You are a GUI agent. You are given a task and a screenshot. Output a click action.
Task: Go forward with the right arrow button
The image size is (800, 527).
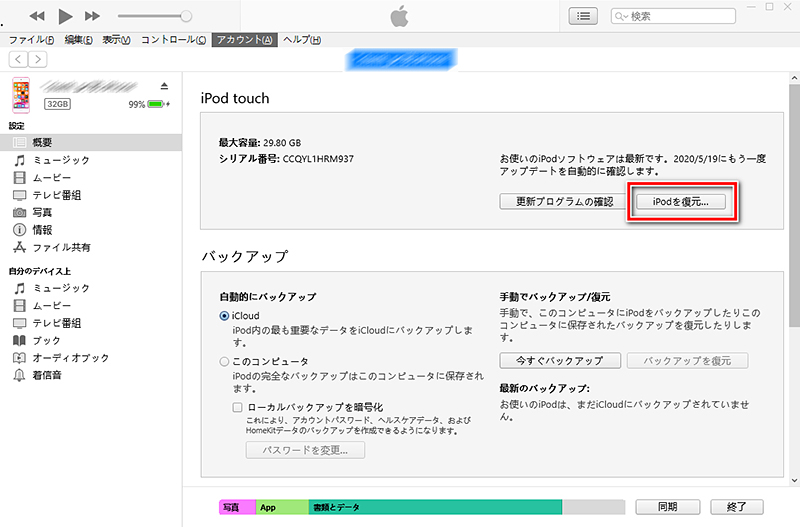click(38, 59)
